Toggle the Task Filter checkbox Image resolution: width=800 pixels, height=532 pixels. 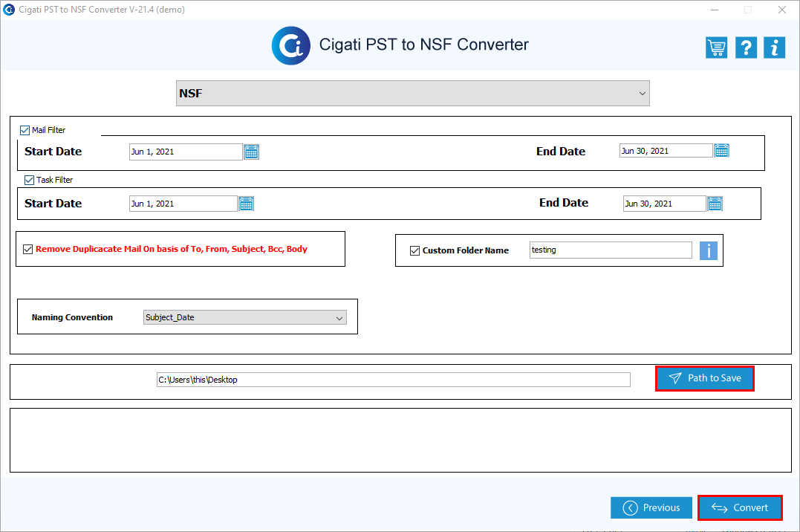pos(29,180)
